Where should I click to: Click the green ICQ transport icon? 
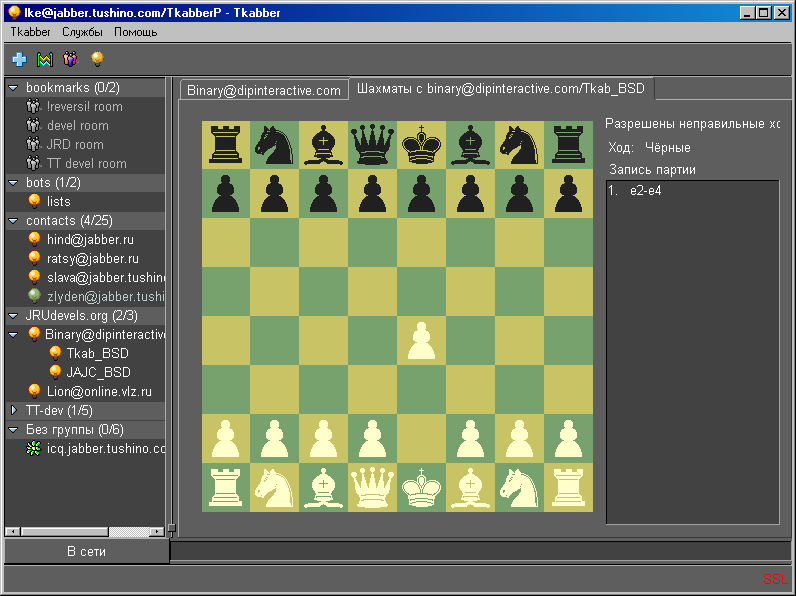[x=34, y=449]
